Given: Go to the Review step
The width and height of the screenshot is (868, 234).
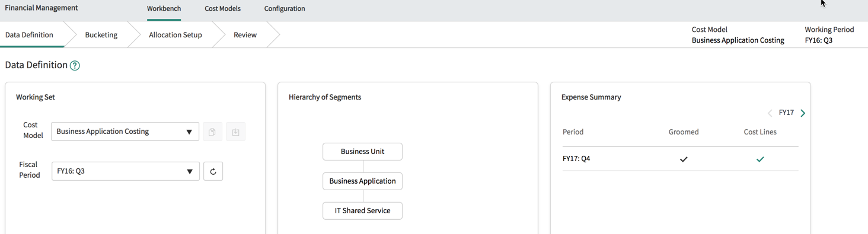Looking at the screenshot, I should tap(245, 35).
